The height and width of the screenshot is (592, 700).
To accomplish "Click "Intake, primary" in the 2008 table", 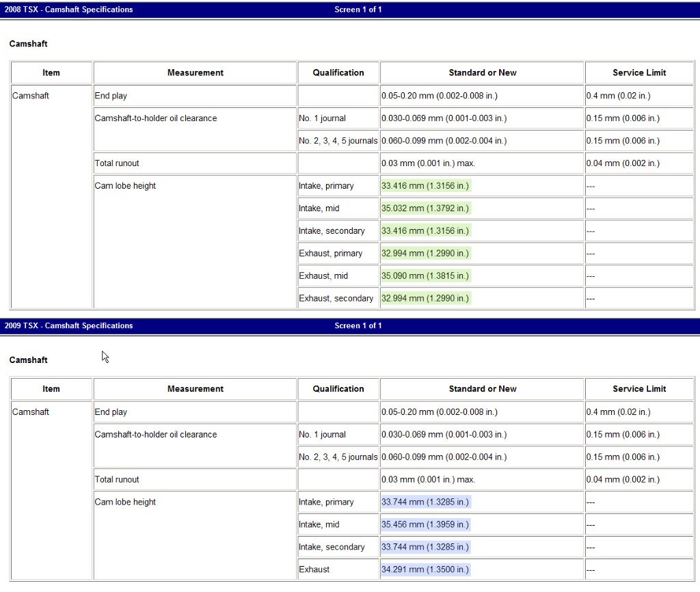I will (326, 186).
